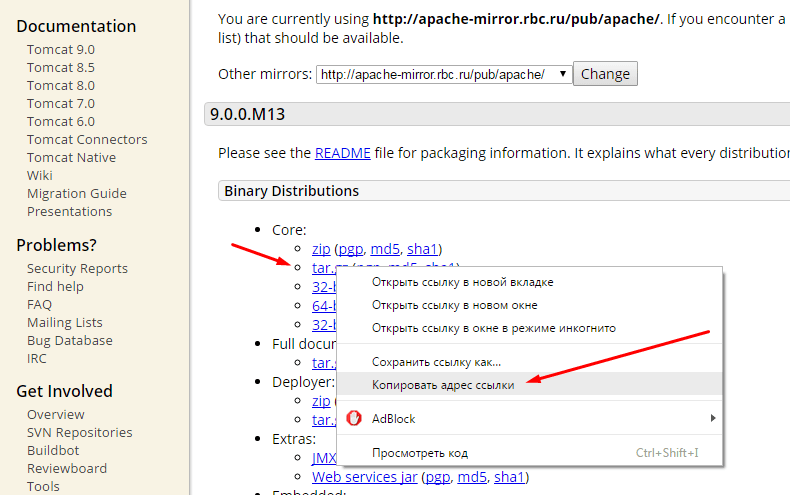Open the Tools sidebar link
790x495 pixels.
(x=43, y=486)
